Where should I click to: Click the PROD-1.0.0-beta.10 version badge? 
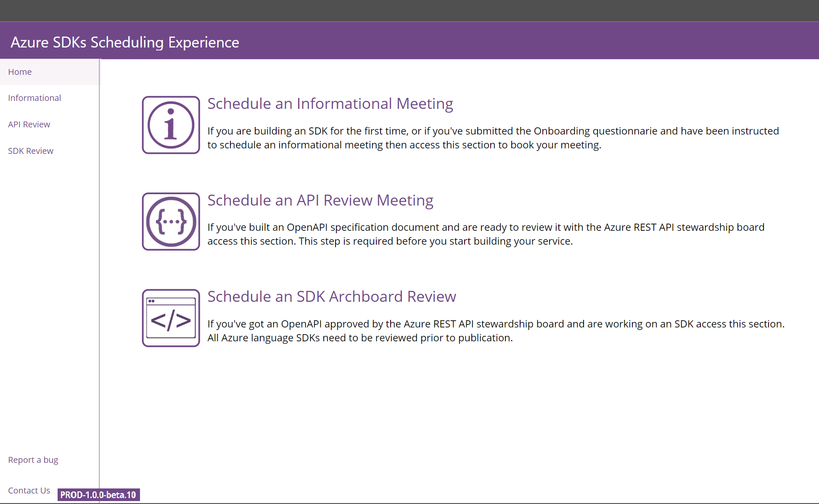pos(98,495)
